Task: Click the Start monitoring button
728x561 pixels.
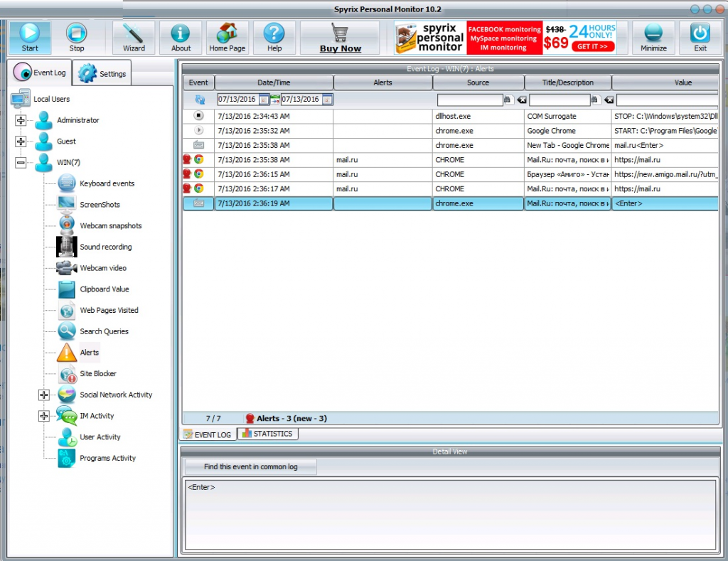Action: [x=30, y=38]
